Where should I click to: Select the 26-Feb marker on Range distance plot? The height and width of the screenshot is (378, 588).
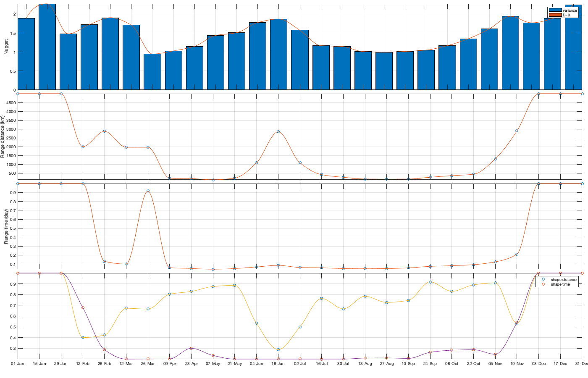(x=105, y=131)
